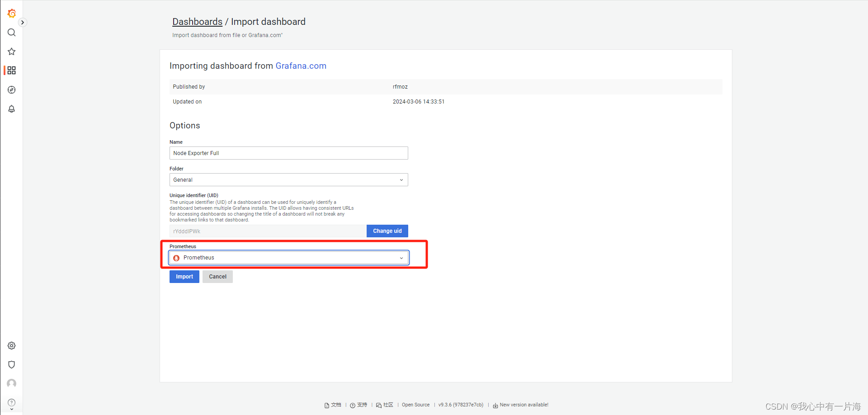Click the disabled UID field rYdddlPWk

pos(268,231)
